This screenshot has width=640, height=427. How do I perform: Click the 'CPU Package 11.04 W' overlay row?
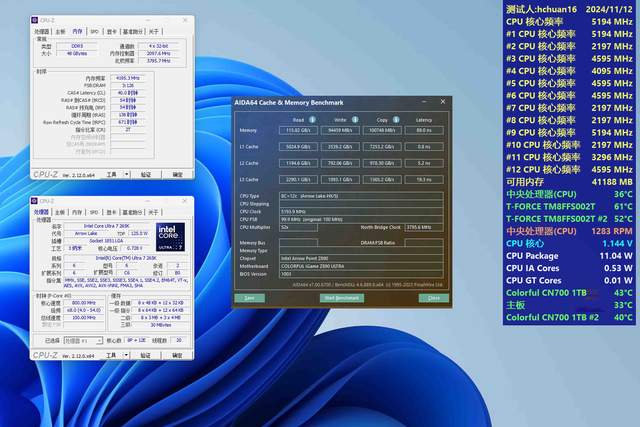tap(569, 256)
